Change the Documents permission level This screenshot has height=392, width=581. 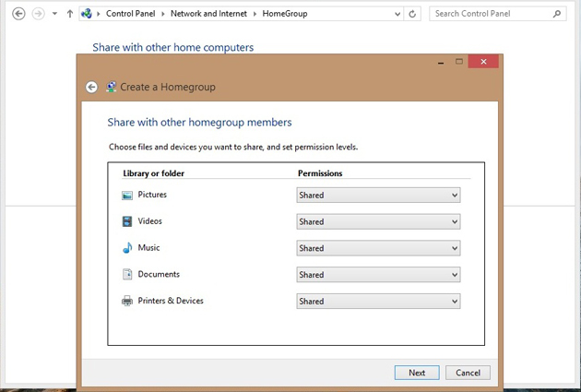(378, 275)
